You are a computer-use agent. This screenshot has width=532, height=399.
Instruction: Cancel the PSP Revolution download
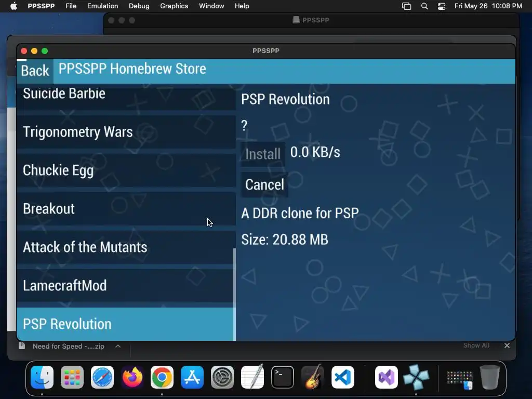(264, 185)
